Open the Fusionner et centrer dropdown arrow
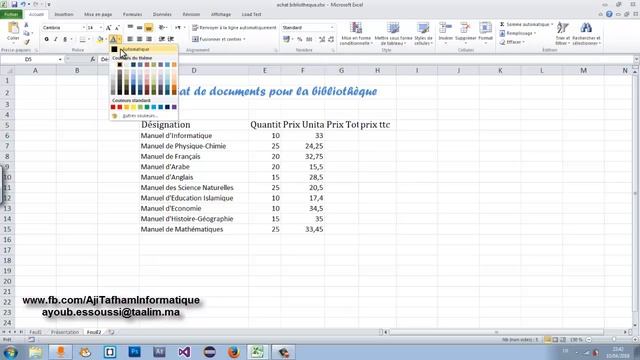 (x=244, y=39)
